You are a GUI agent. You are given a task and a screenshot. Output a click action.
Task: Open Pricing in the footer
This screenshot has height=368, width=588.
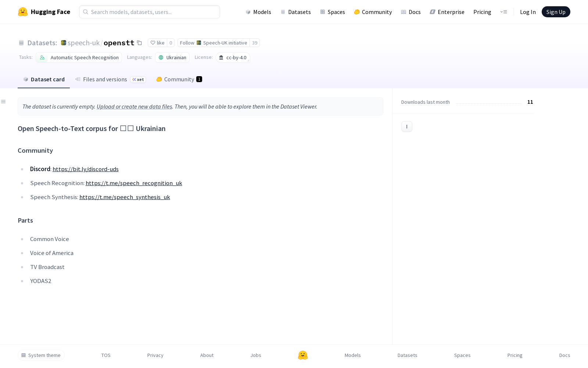tap(515, 355)
